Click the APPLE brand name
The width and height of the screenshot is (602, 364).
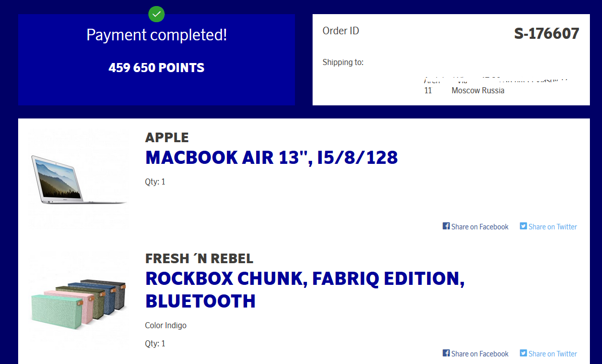167,137
